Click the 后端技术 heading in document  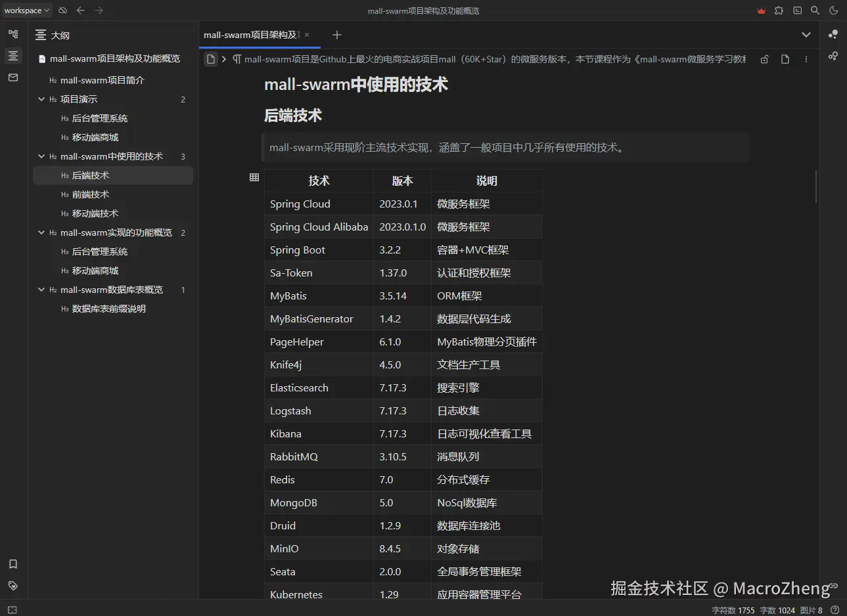coord(293,116)
